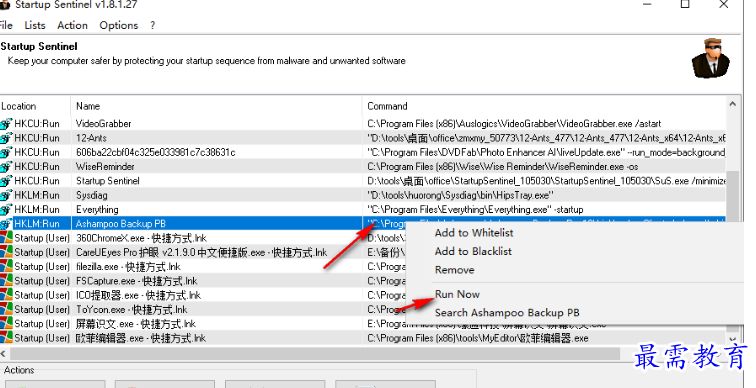Select FSCapture.exe shortcut entry name

(x=137, y=281)
